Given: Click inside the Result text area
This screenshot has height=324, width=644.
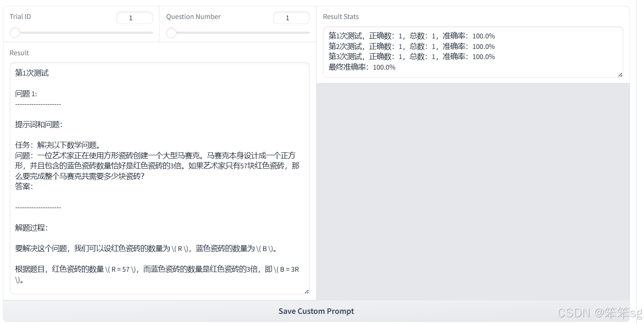Looking at the screenshot, I should click(160, 177).
